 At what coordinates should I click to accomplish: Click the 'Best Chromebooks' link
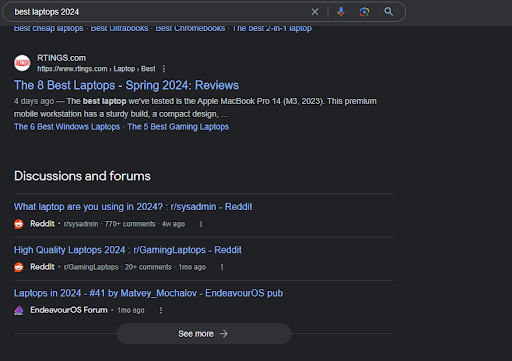click(190, 28)
